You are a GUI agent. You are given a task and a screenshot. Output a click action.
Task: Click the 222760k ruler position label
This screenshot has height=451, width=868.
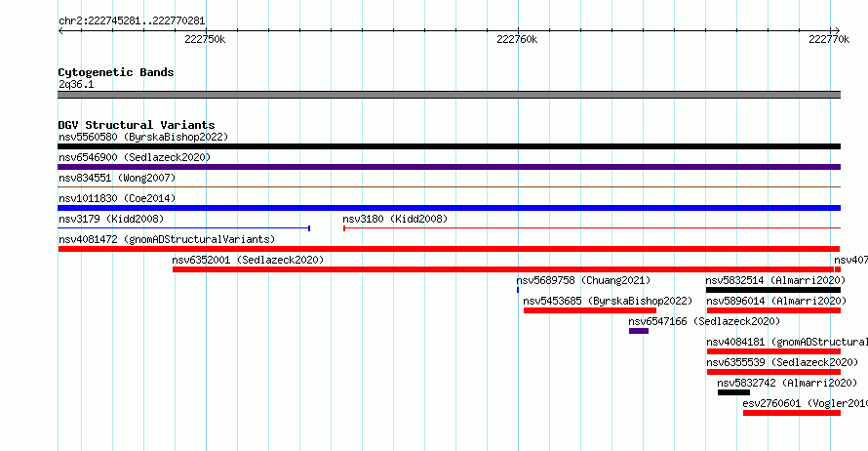point(517,39)
